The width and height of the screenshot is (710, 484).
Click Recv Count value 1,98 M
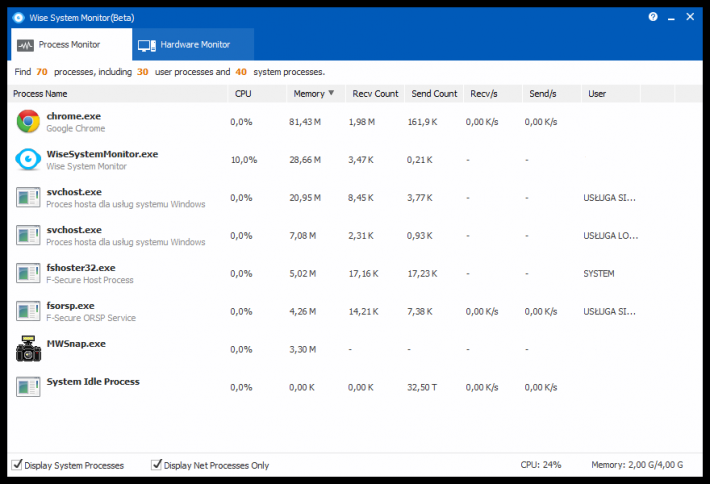click(x=361, y=122)
